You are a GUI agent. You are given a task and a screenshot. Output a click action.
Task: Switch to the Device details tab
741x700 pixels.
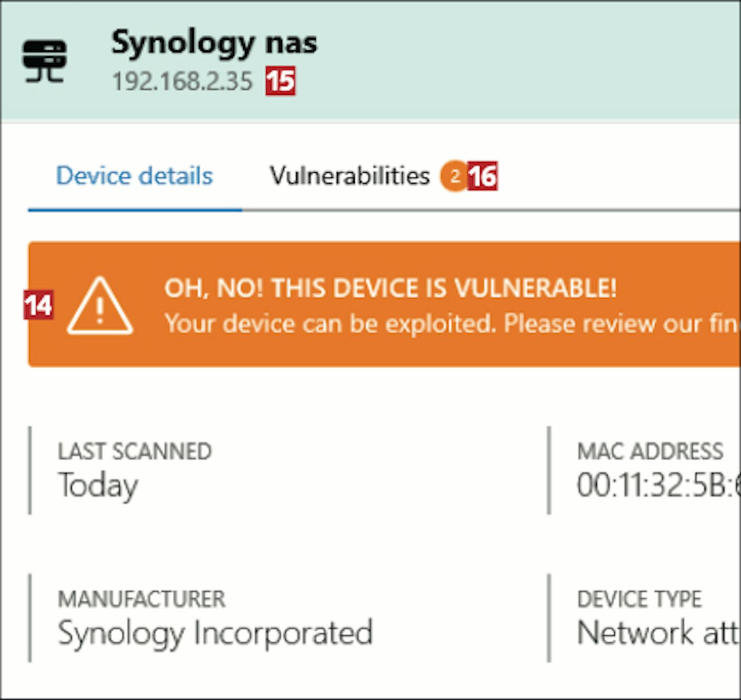pyautogui.click(x=134, y=176)
